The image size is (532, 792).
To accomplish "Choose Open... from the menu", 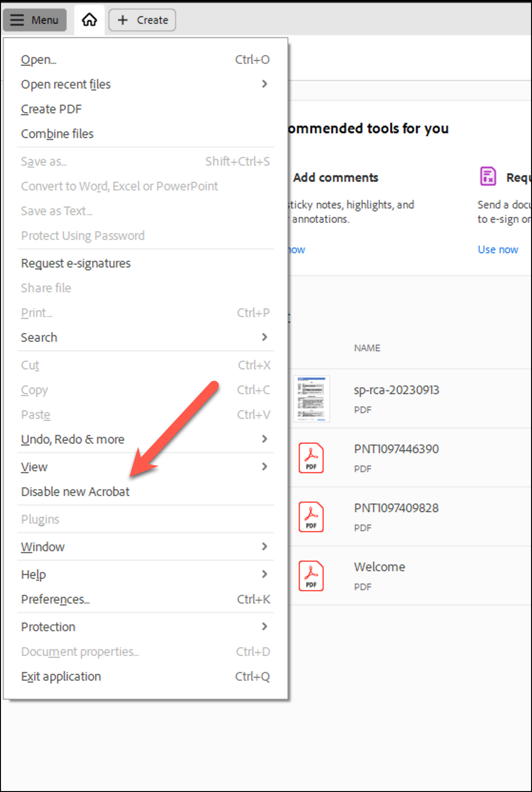I will (145, 59).
